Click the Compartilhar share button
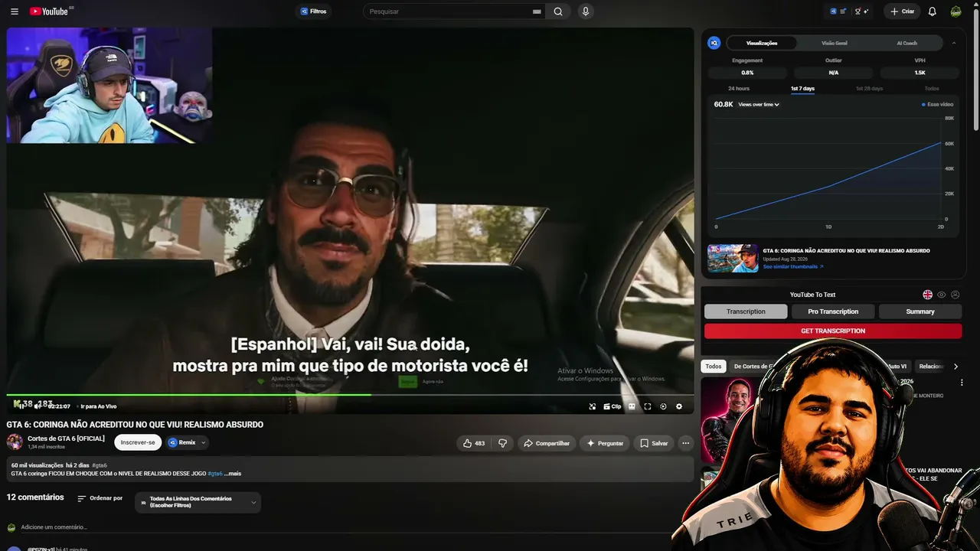 point(547,443)
